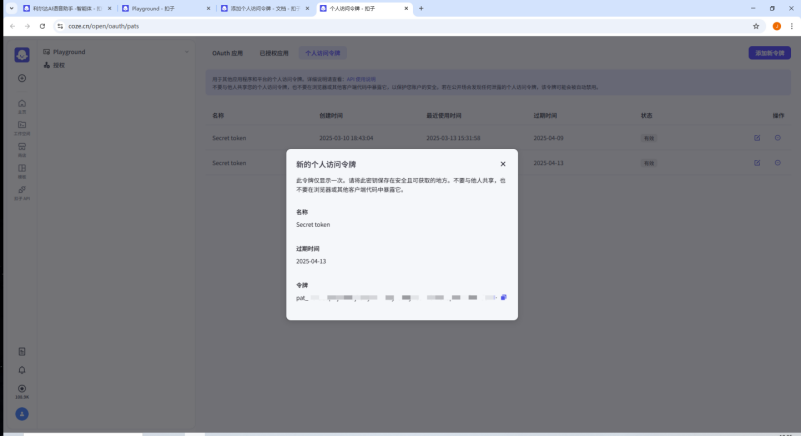This screenshot has width=802, height=436.
Task: Open the Chrome tab search dropdown
Action: pos(10,8)
